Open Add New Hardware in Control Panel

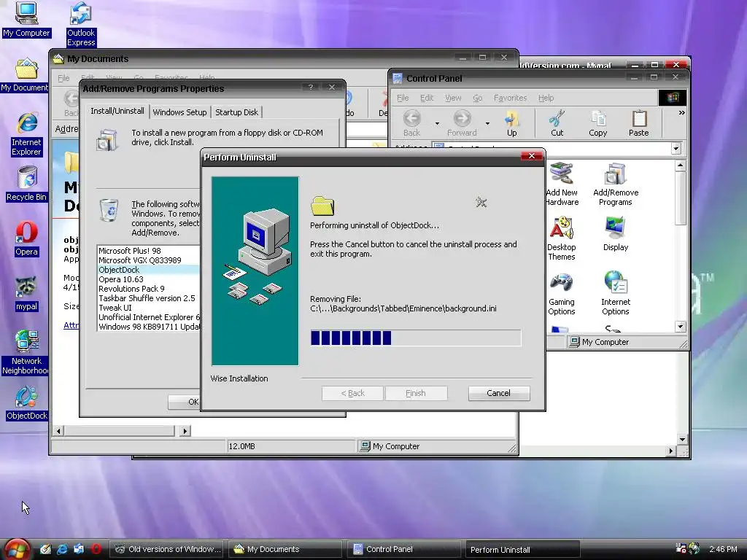(562, 184)
